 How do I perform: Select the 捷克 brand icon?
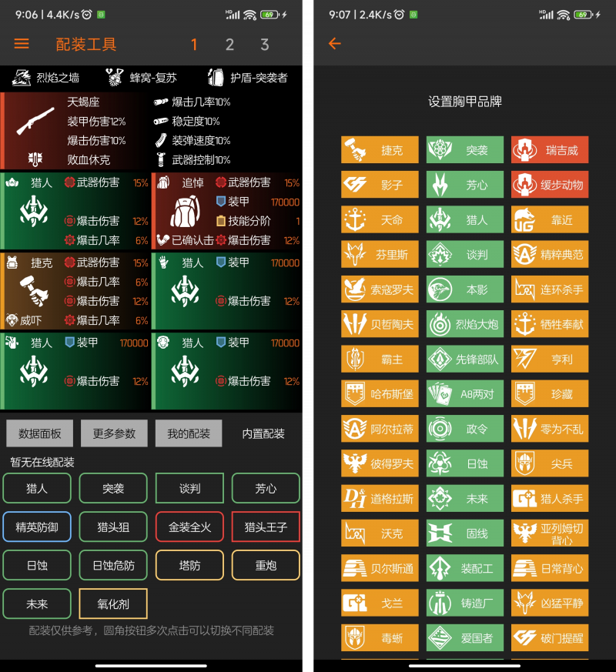(379, 149)
